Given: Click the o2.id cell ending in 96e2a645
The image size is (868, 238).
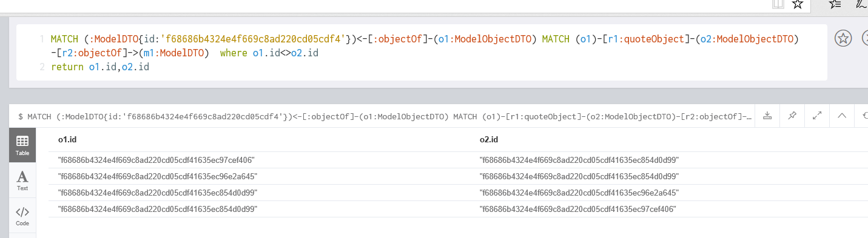Looking at the screenshot, I should [579, 193].
